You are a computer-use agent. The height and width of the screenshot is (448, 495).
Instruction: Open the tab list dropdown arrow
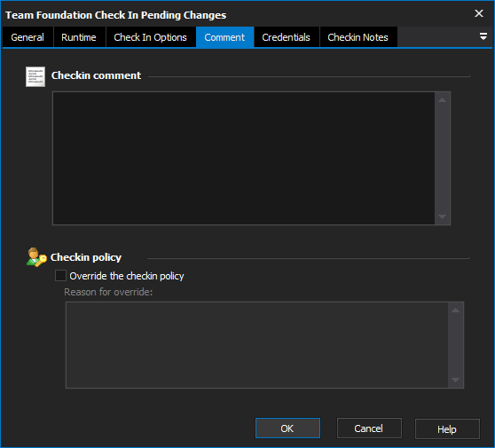pos(483,36)
